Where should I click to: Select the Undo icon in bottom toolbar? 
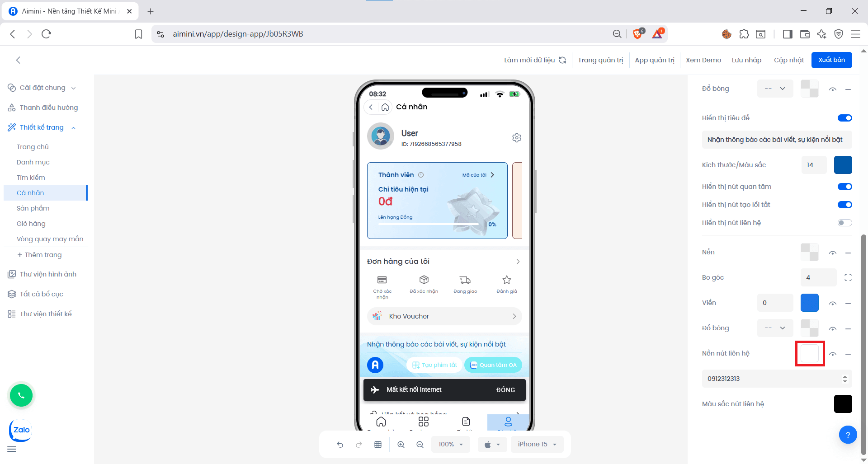point(340,444)
